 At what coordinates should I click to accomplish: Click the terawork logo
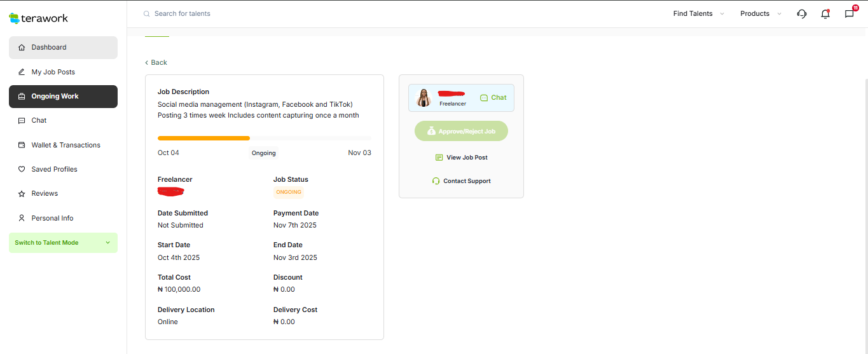coord(39,18)
